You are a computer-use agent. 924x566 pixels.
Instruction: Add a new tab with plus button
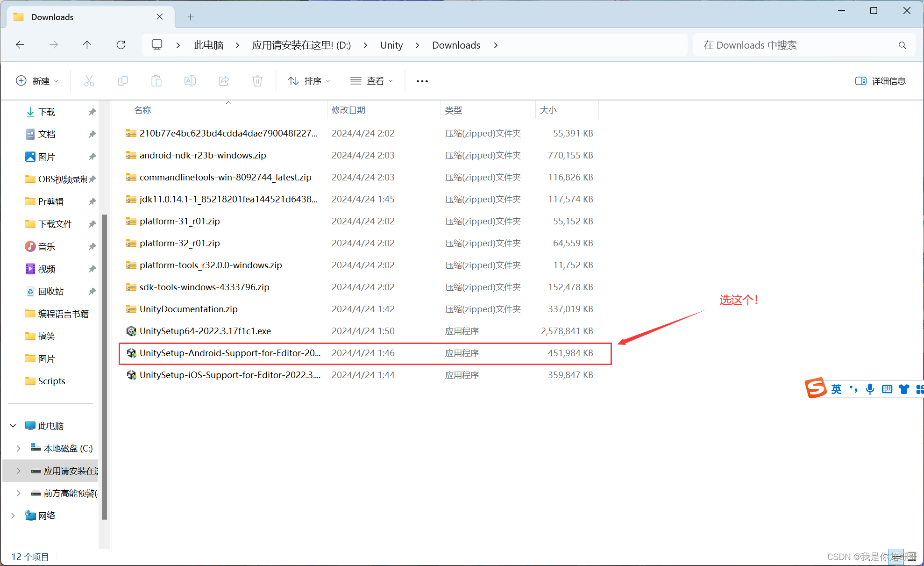click(191, 17)
